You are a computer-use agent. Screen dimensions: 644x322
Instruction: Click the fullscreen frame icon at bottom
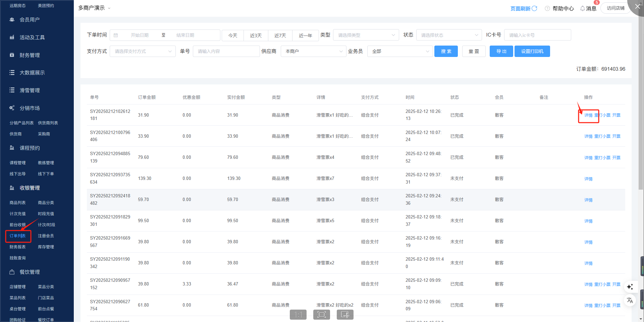(x=321, y=314)
